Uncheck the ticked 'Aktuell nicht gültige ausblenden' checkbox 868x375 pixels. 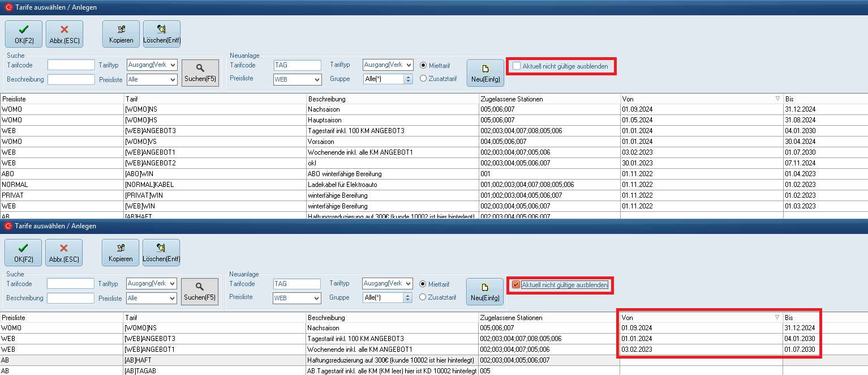[516, 285]
